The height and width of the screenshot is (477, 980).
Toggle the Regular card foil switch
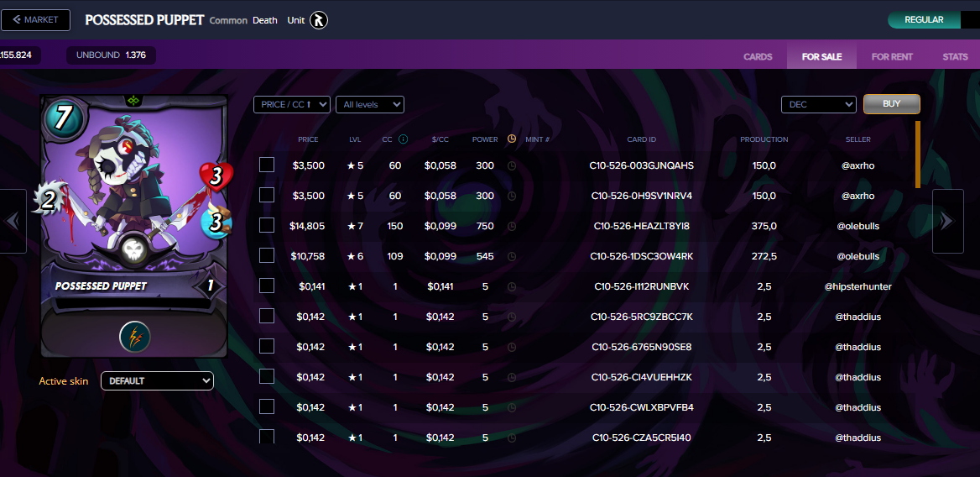tap(933, 20)
